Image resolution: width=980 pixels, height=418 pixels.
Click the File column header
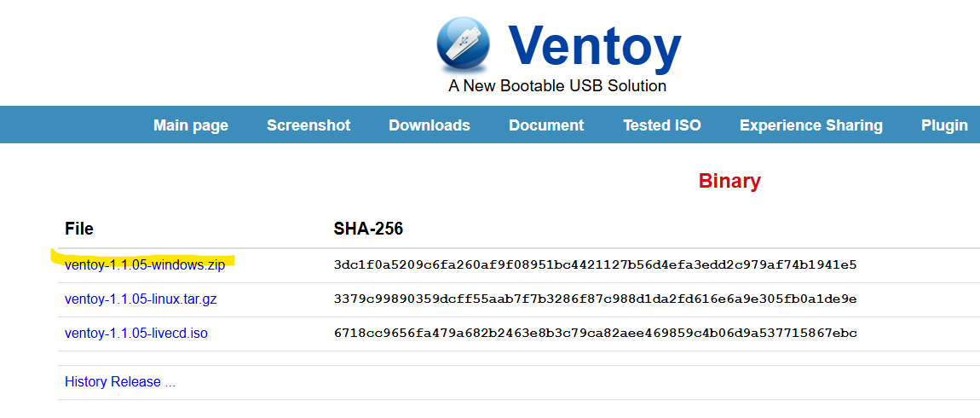coord(78,229)
